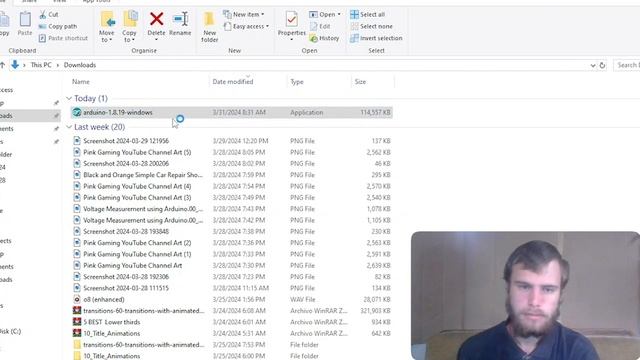Click the transitions-60 WinRAR archive icon
Image resolution: width=640 pixels, height=360 pixels.
(77, 311)
